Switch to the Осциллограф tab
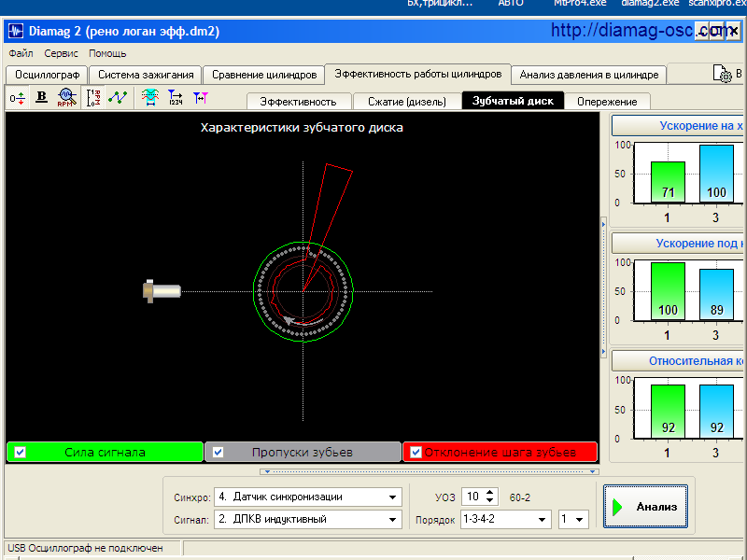This screenshot has height=560, width=747. [47, 75]
